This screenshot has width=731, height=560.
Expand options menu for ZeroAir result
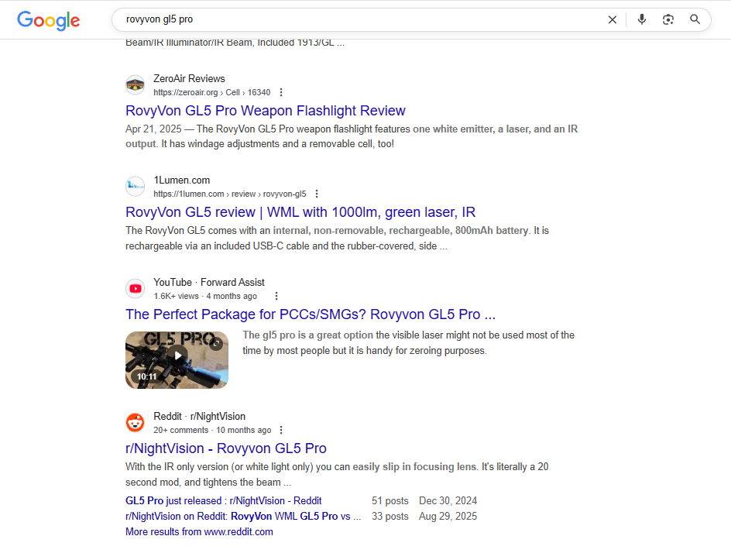(280, 92)
